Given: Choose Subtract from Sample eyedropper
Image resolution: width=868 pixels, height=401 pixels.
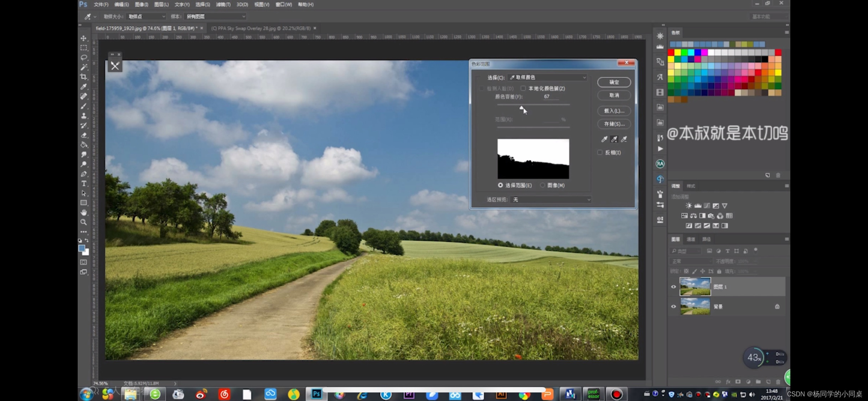Looking at the screenshot, I should (624, 139).
